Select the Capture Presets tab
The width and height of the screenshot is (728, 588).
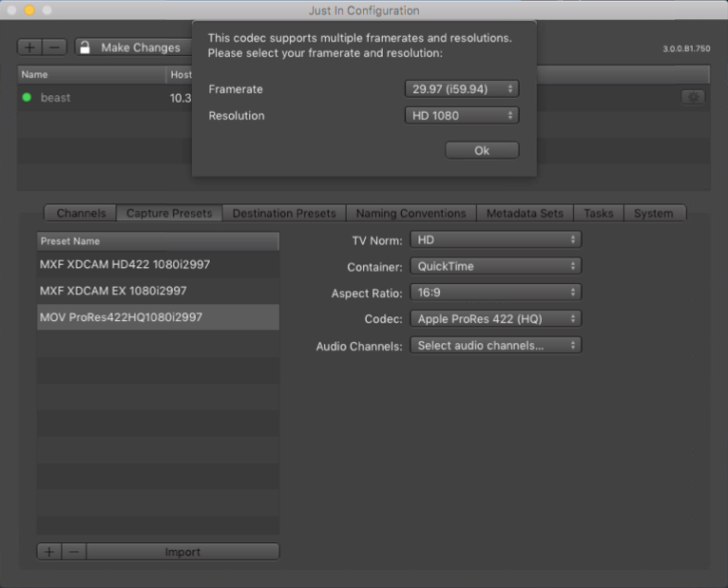tap(169, 213)
